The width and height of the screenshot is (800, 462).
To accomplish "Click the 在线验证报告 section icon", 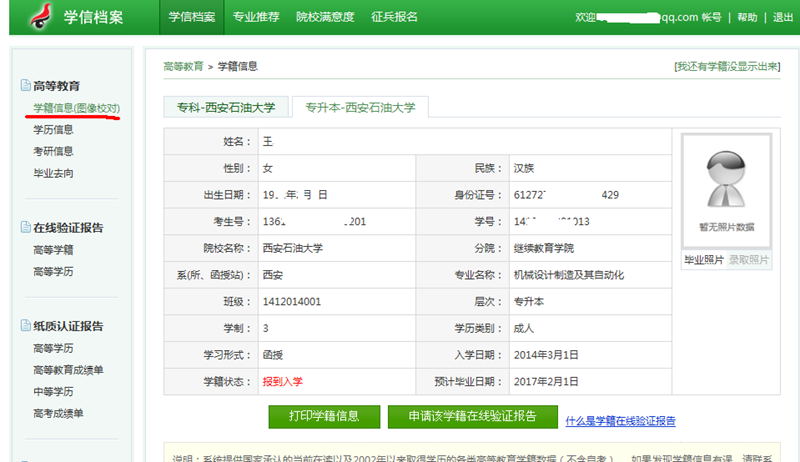I will [x=25, y=228].
